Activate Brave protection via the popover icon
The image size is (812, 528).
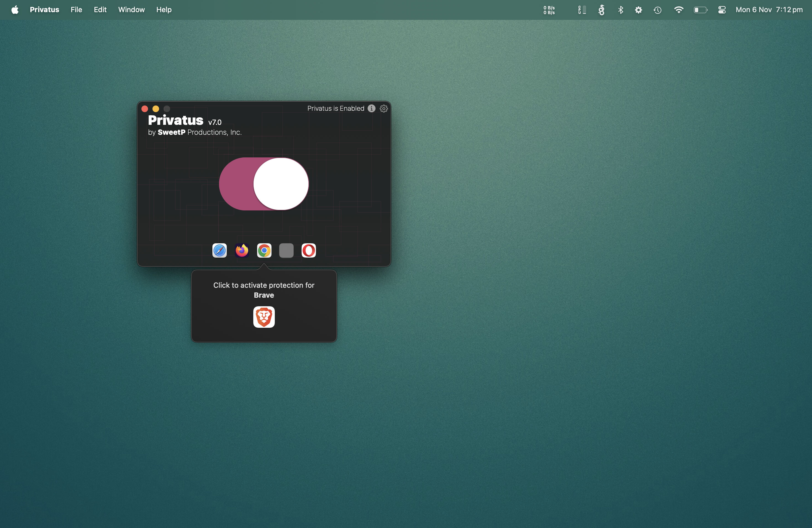[264, 317]
